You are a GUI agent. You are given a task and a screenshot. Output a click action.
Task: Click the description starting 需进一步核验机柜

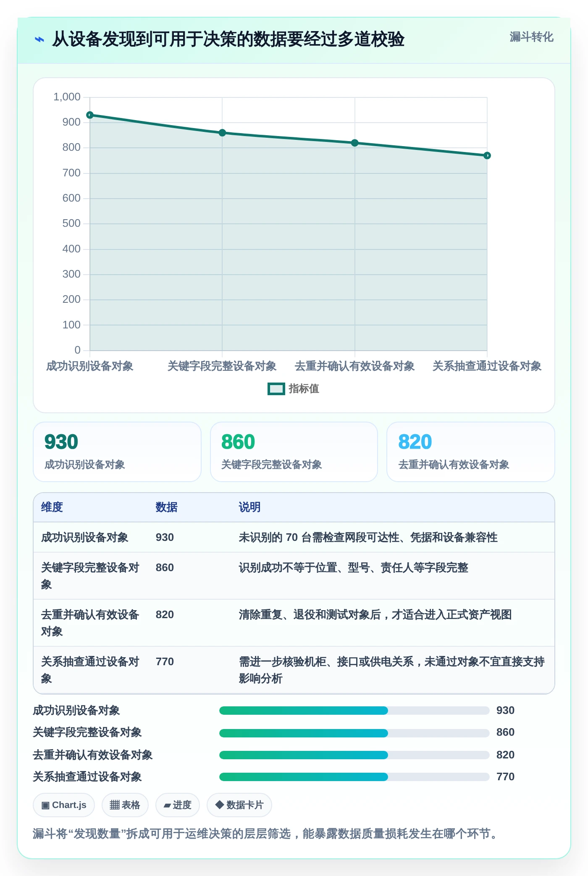coord(391,670)
